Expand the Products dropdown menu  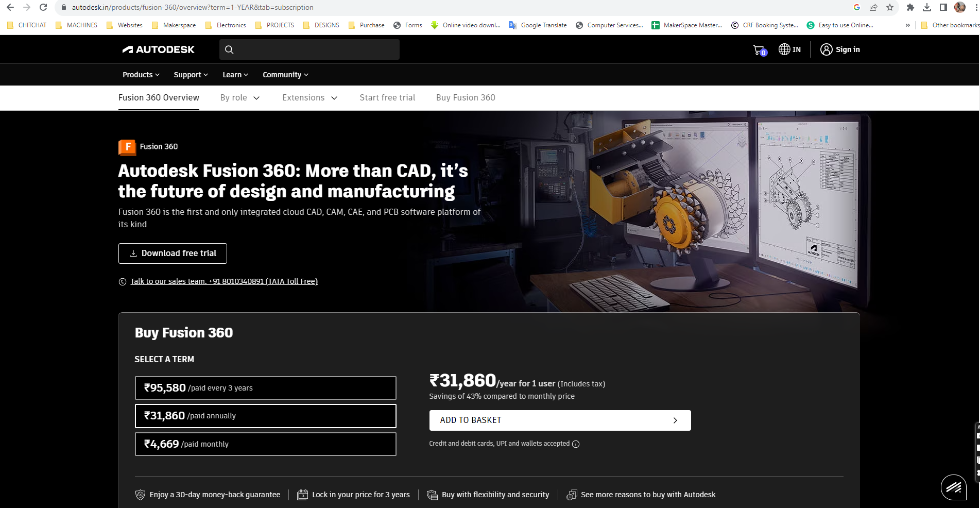(x=141, y=75)
